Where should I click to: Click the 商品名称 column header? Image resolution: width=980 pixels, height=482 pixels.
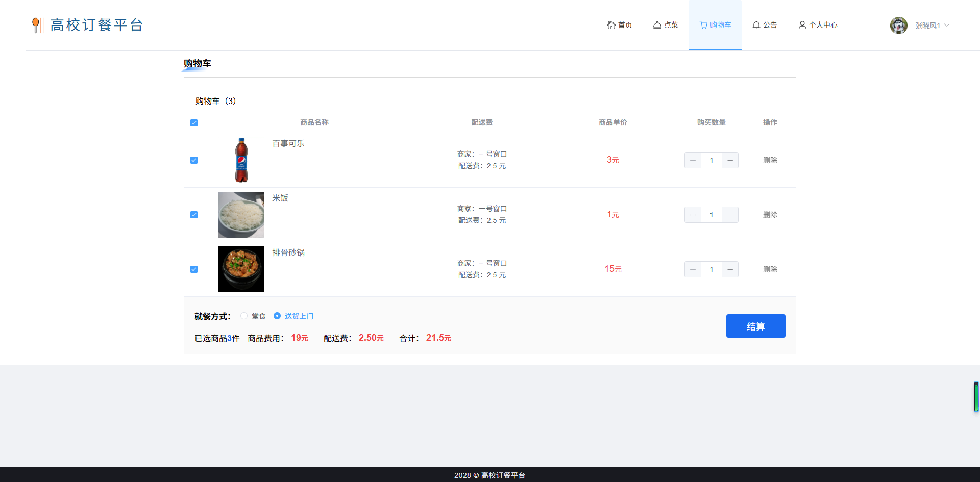pos(314,122)
